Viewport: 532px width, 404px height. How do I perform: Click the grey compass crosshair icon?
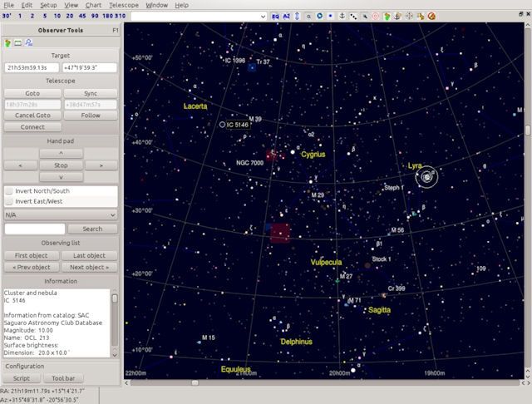point(409,16)
